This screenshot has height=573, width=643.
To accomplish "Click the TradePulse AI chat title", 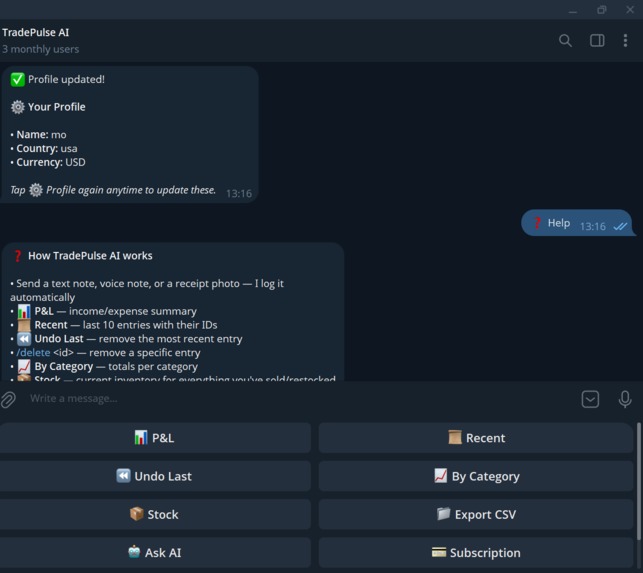I will point(36,32).
